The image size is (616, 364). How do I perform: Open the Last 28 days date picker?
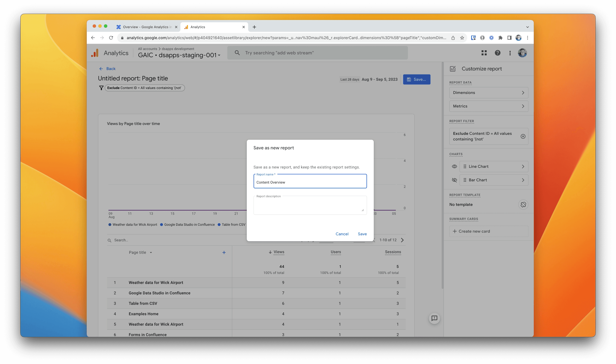[x=368, y=79]
